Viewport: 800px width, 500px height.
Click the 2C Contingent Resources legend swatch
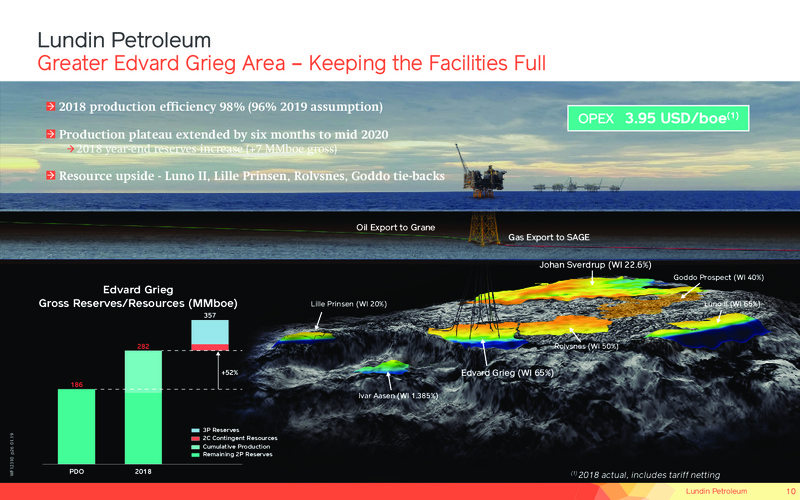click(195, 438)
